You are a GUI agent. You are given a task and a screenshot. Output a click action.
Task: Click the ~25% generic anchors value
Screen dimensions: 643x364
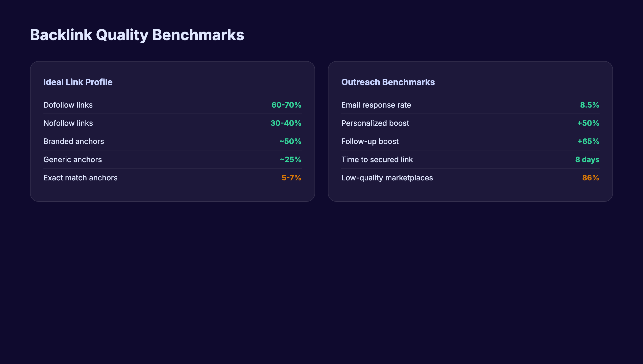click(290, 160)
